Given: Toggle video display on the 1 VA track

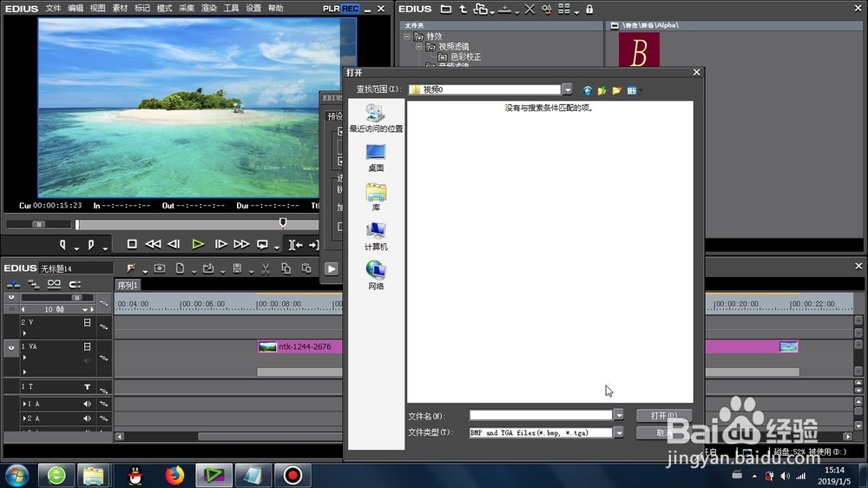Looking at the screenshot, I should (87, 346).
